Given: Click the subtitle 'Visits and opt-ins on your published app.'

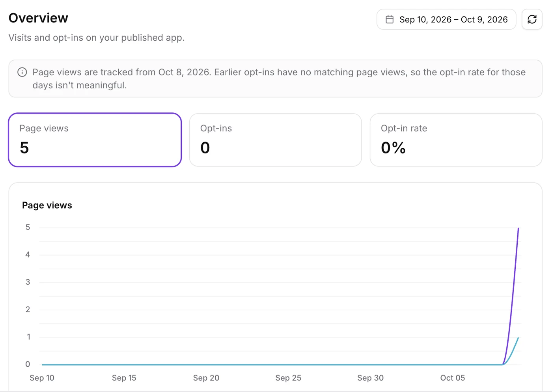Looking at the screenshot, I should (97, 38).
